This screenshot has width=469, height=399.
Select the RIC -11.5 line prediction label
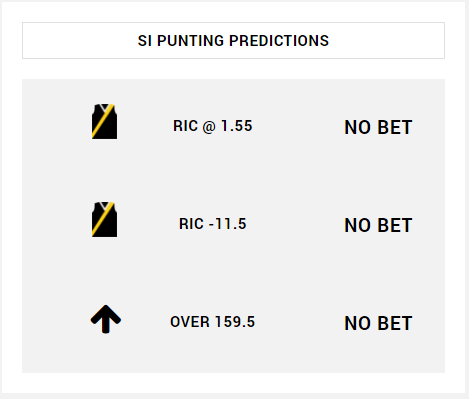pos(213,224)
